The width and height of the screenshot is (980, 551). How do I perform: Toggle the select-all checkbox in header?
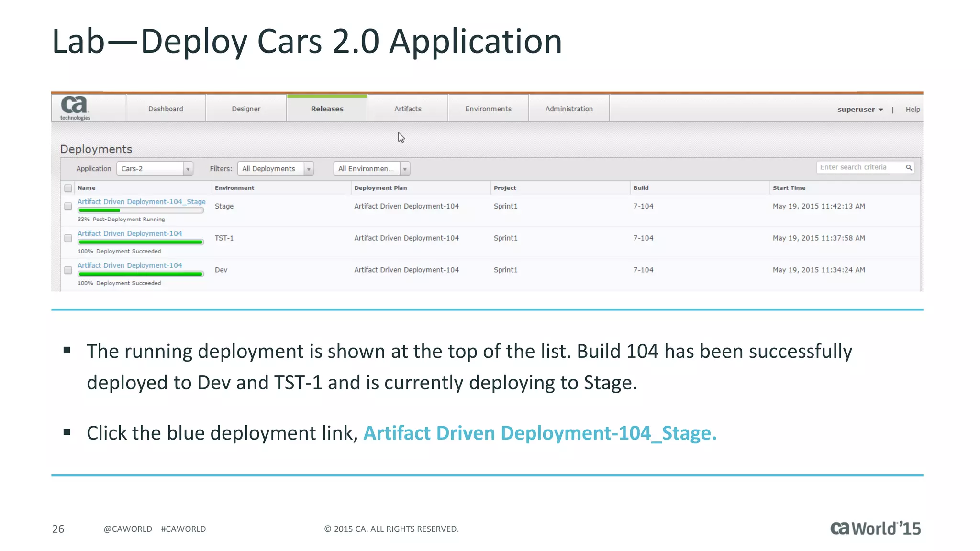[68, 188]
